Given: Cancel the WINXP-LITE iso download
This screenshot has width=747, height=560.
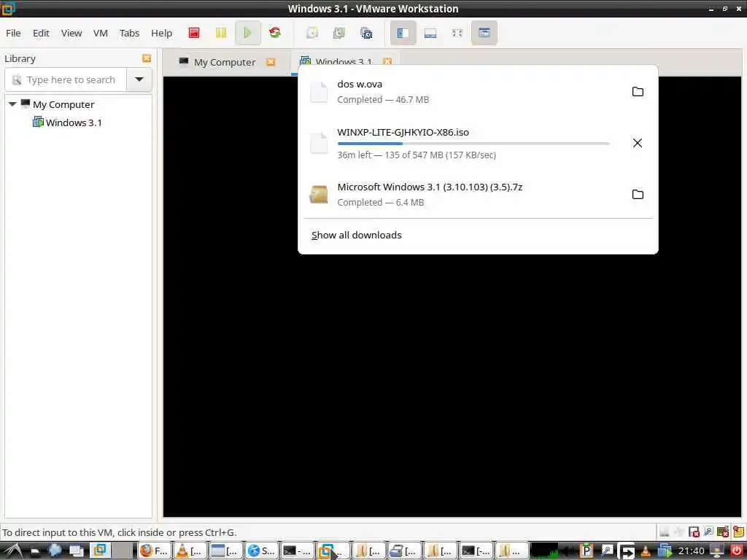Looking at the screenshot, I should pyautogui.click(x=638, y=143).
